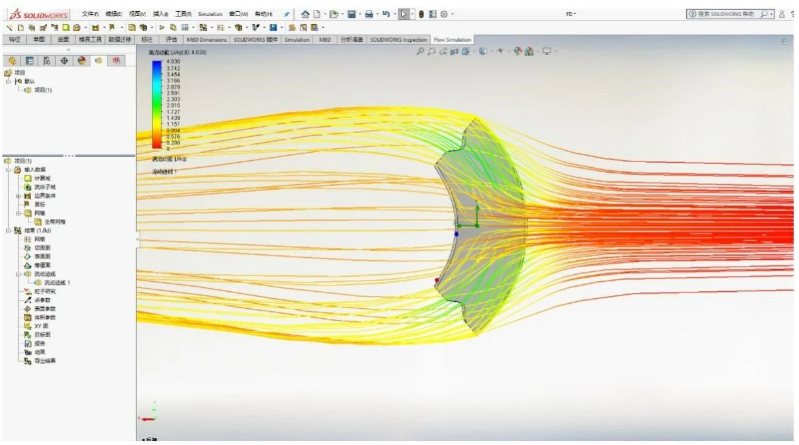Click the legend maximum value 4.030
Viewport: 799px width, 445px height.
[173, 62]
